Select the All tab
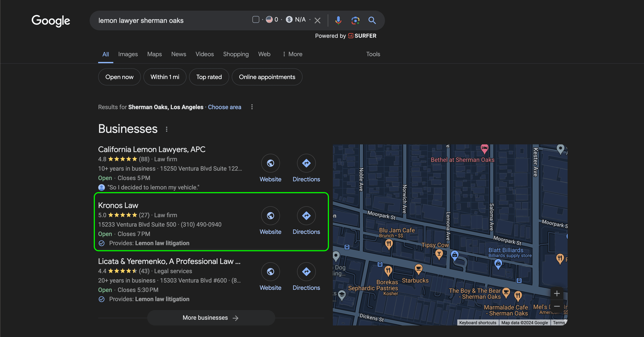 click(105, 54)
